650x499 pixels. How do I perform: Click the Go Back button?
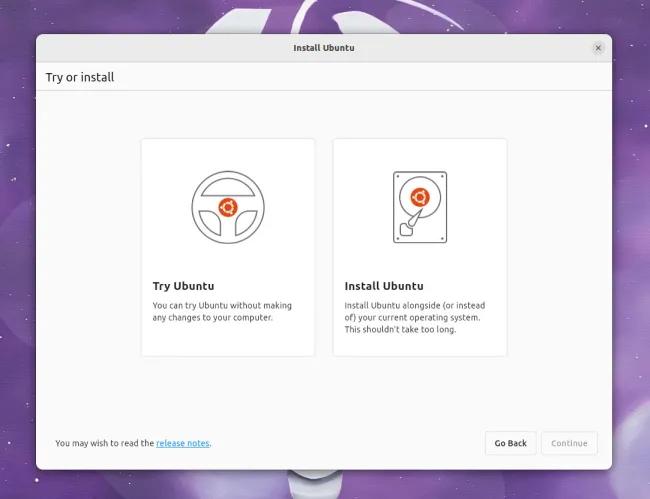(x=511, y=443)
